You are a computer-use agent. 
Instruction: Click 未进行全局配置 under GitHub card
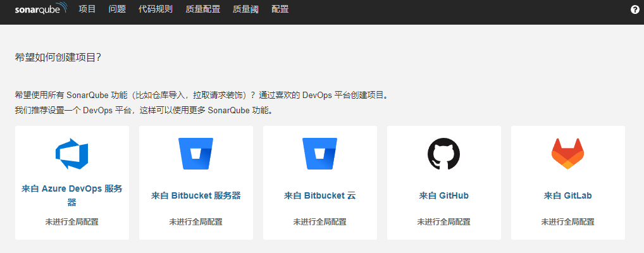point(444,222)
